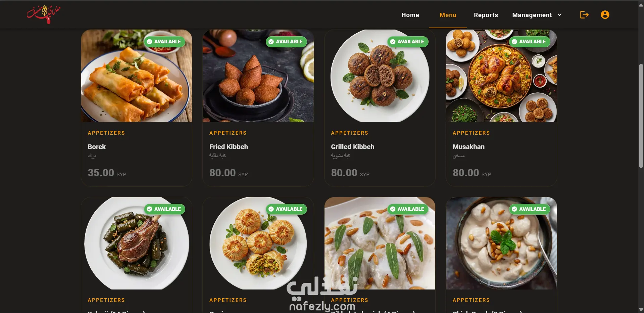Click the restaurant logo in header

click(x=44, y=14)
